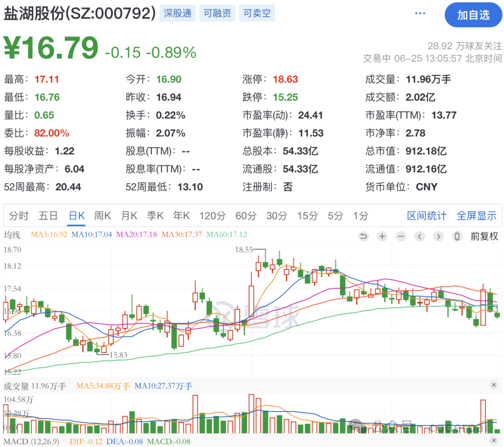Click the MA20:17.18 moving average label

click(x=136, y=235)
